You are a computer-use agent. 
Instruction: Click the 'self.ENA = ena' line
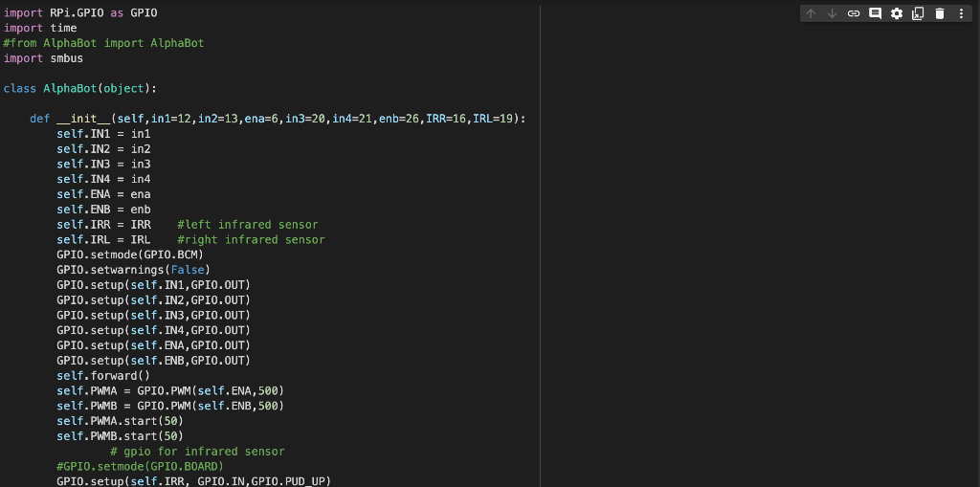pyautogui.click(x=103, y=194)
